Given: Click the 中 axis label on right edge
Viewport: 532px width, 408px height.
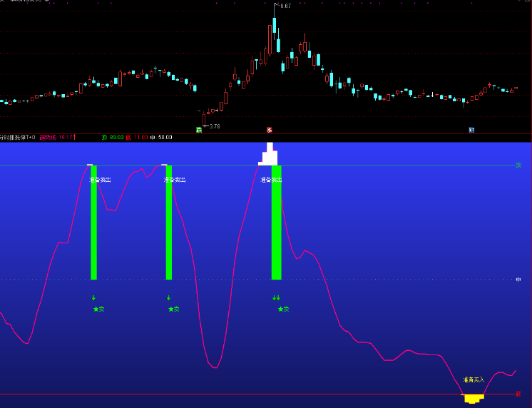Looking at the screenshot, I should pos(518,280).
